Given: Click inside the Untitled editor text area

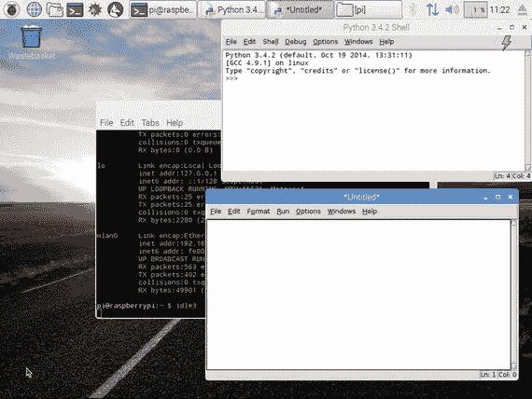Looking at the screenshot, I should (x=358, y=295).
